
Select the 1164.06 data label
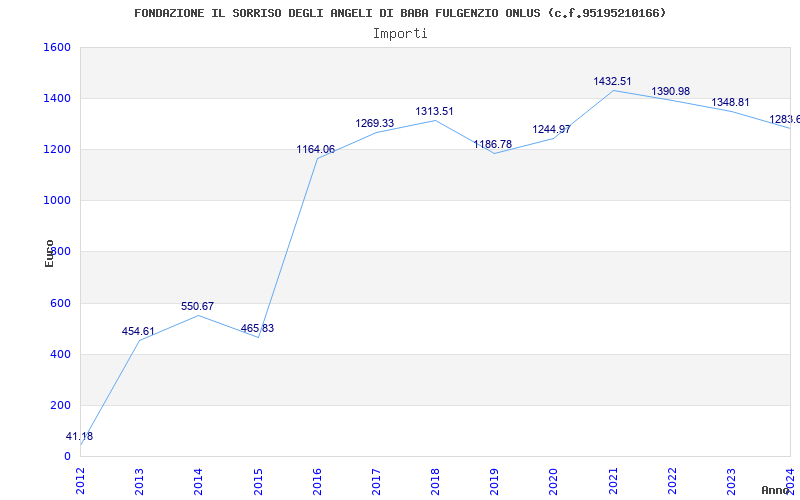[x=316, y=150]
